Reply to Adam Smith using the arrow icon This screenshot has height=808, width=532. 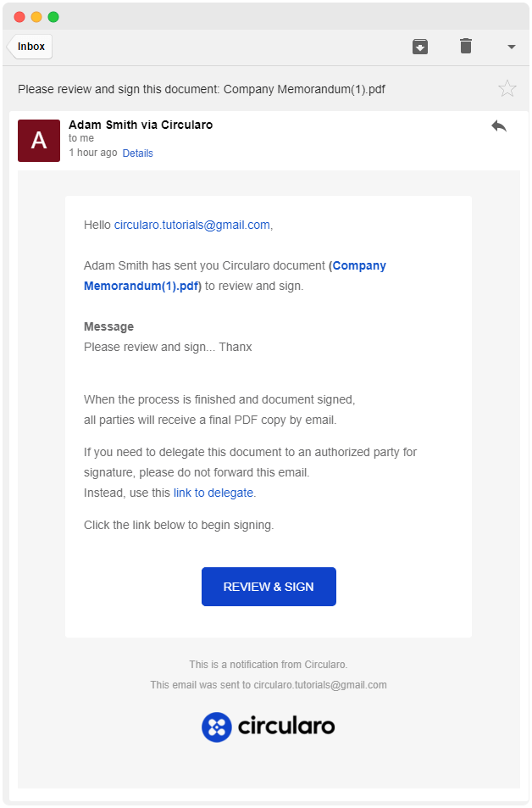499,126
